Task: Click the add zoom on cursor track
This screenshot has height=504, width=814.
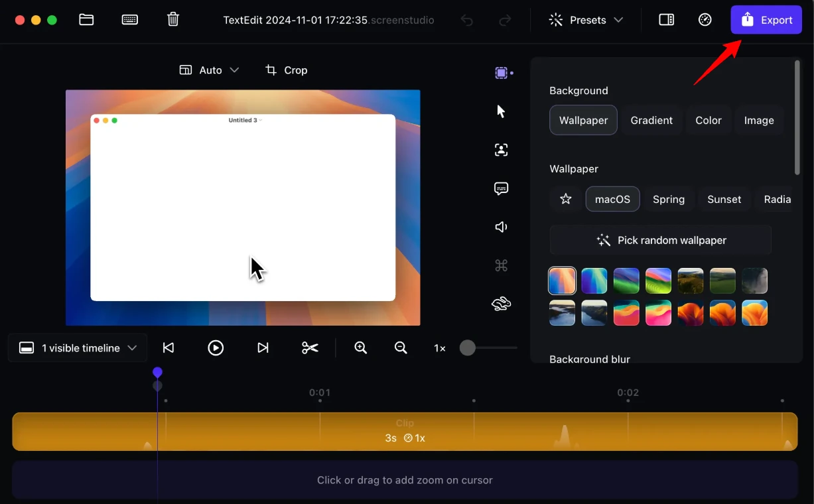Action: click(x=405, y=480)
